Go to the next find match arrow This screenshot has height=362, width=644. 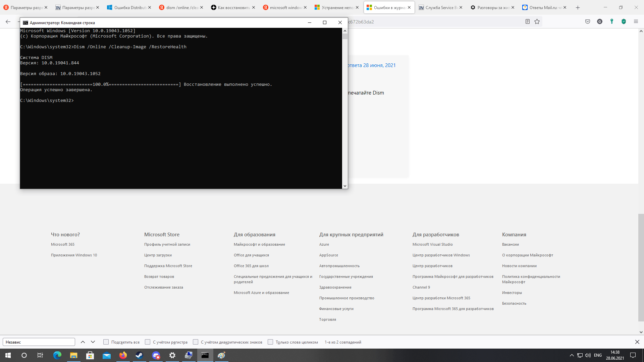93,342
